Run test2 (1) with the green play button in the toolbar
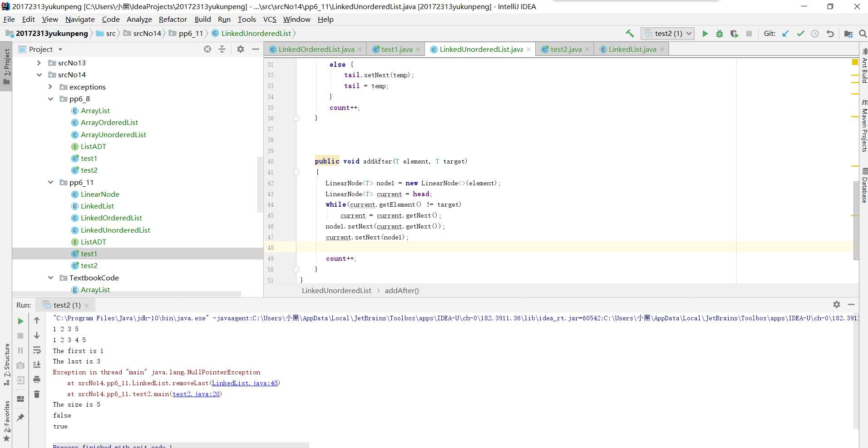Viewport: 868px width, 448px height. click(x=705, y=34)
